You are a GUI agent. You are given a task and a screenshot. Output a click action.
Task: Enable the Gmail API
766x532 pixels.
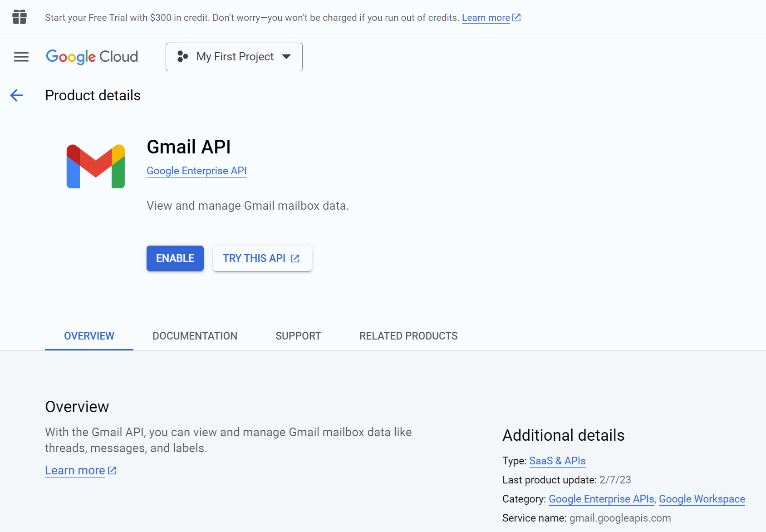pos(175,258)
